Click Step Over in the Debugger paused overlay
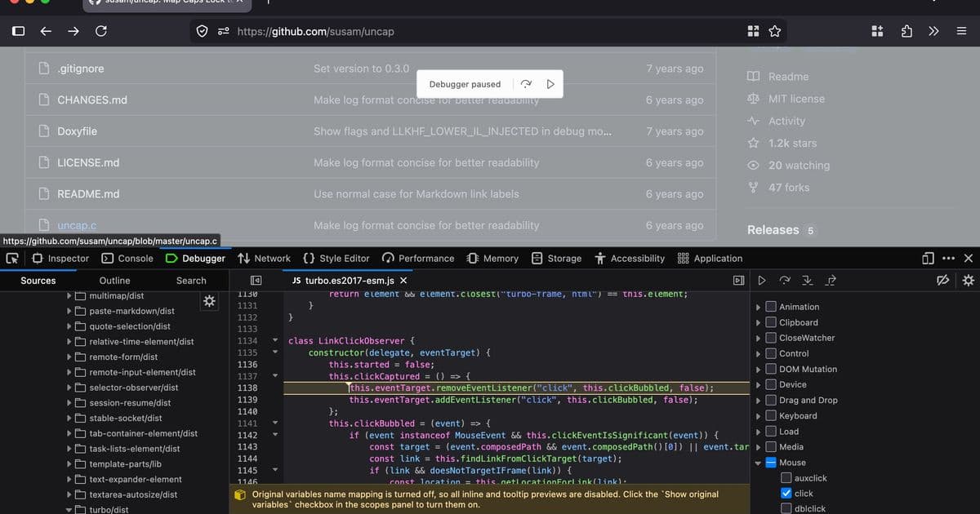This screenshot has width=980, height=514. tap(527, 84)
